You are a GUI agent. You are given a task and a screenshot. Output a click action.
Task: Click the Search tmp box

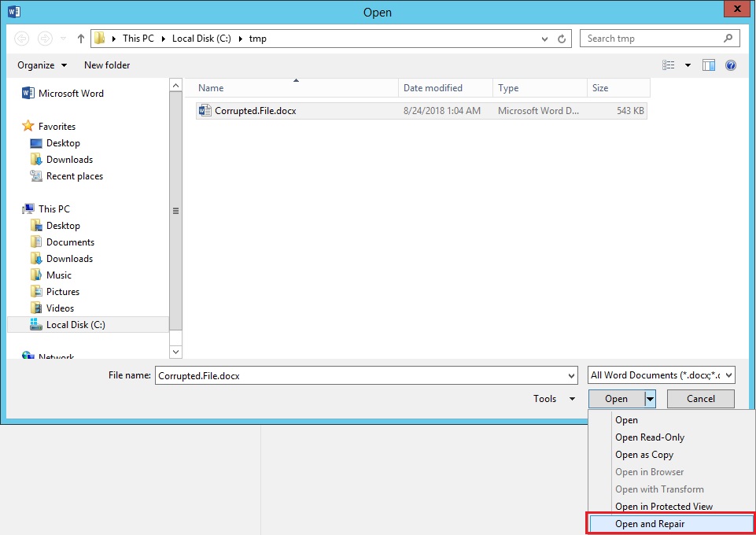click(660, 39)
